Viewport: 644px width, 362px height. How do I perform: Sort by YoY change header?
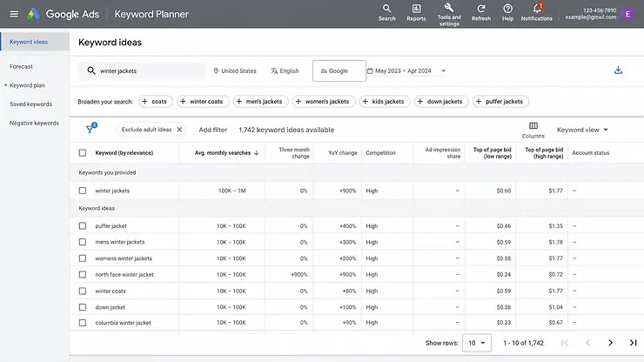343,153
